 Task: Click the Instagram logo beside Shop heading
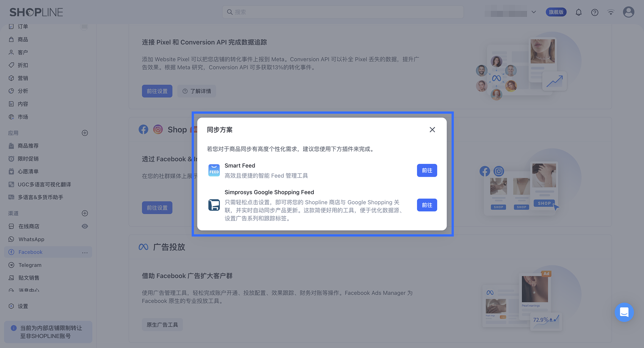point(158,130)
